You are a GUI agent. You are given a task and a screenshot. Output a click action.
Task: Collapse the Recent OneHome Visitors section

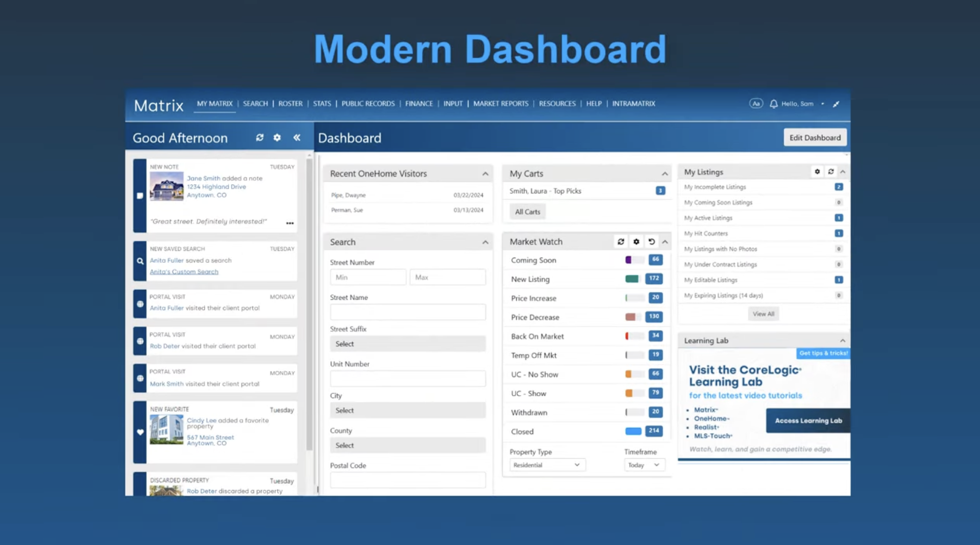click(484, 173)
